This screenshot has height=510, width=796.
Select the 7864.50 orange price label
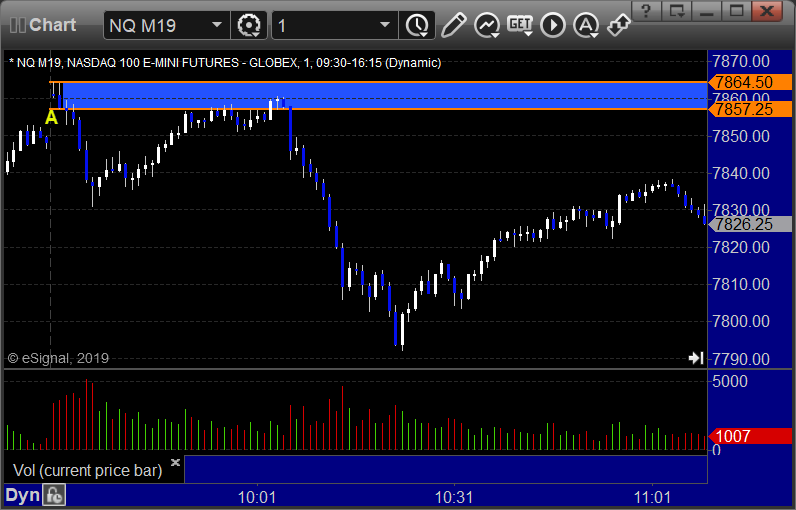point(750,82)
